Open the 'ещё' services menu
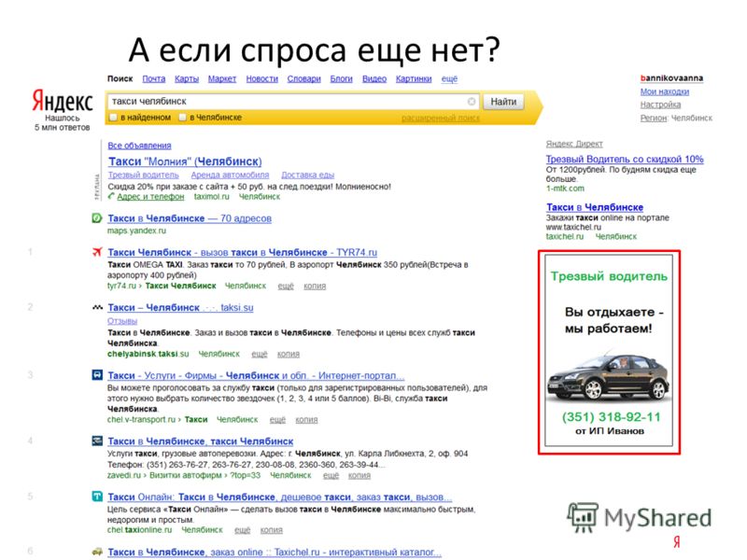Viewport: 747px width, 560px height. 449,79
